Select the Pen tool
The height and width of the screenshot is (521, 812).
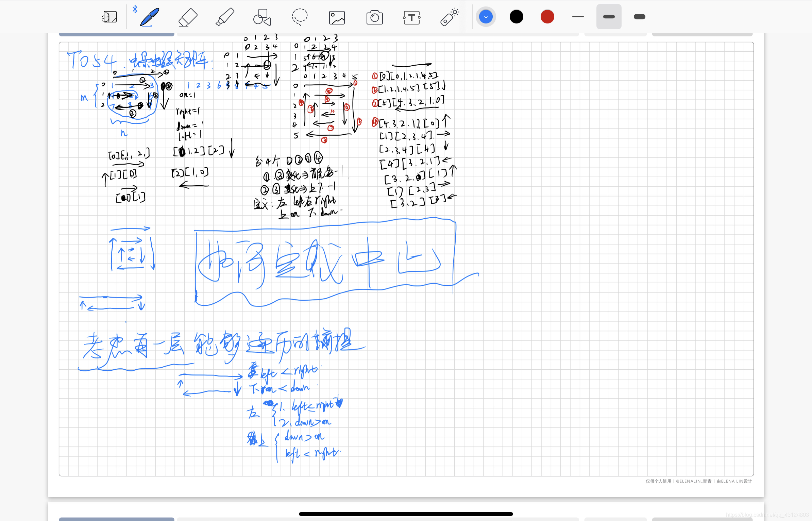[150, 17]
